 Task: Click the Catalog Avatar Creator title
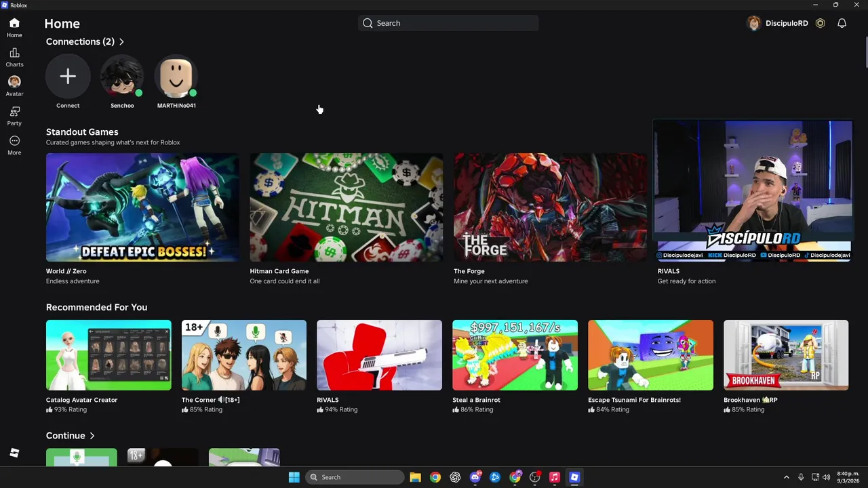point(81,400)
